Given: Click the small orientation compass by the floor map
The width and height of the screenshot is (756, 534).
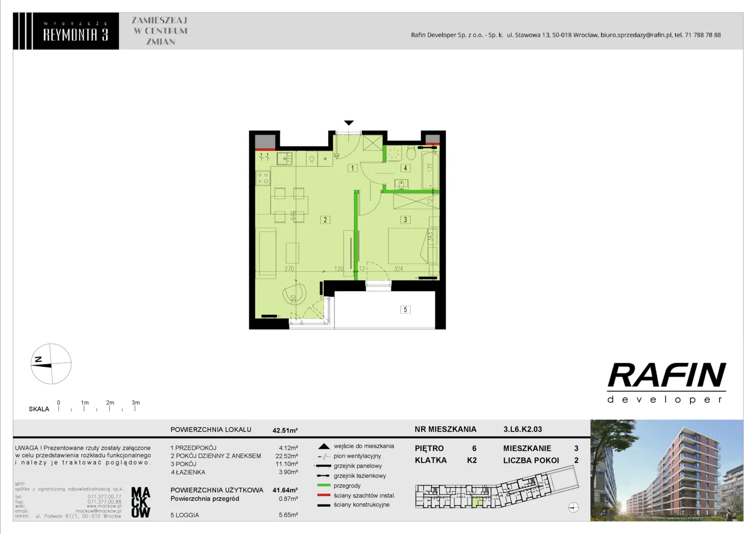Looking at the screenshot, I should [573, 507].
